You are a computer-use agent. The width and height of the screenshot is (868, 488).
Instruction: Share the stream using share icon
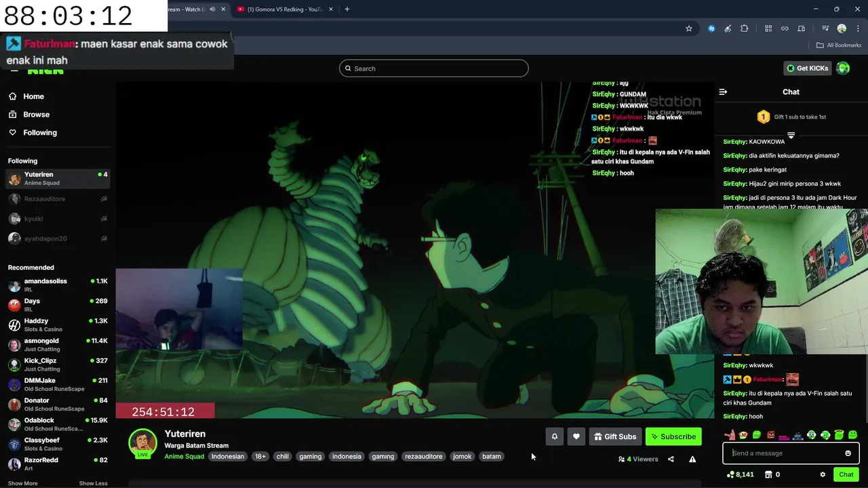(671, 459)
